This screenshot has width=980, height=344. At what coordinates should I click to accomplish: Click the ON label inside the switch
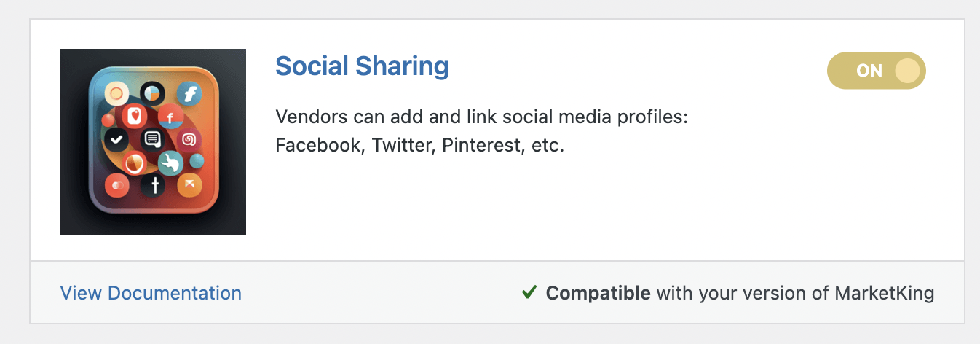coord(869,71)
